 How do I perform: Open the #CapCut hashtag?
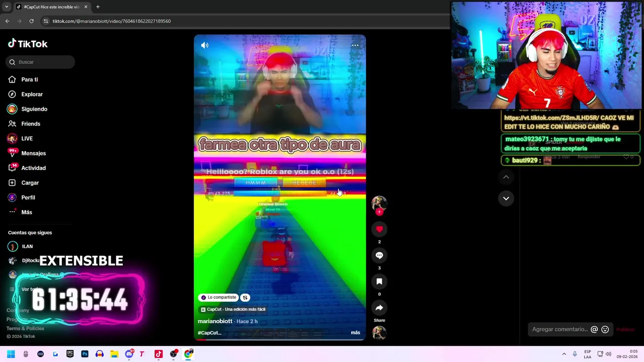coord(209,333)
